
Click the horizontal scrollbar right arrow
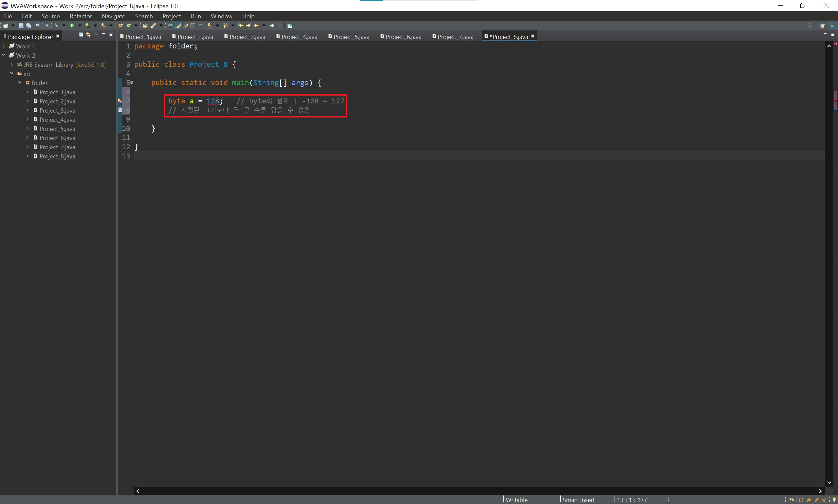click(820, 491)
